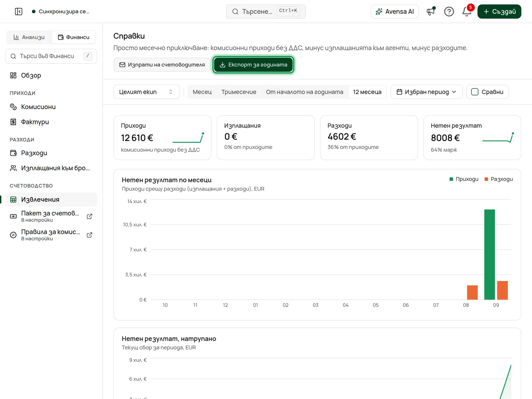The width and height of the screenshot is (532, 399).
Task: Click the Разходи wallet icon
Action: [x=13, y=153]
